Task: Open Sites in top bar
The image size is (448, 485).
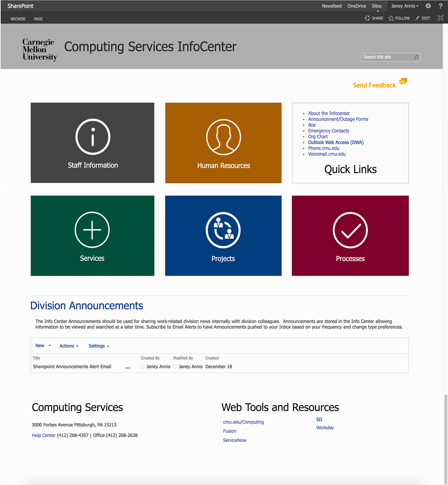Action: pyautogui.click(x=377, y=6)
